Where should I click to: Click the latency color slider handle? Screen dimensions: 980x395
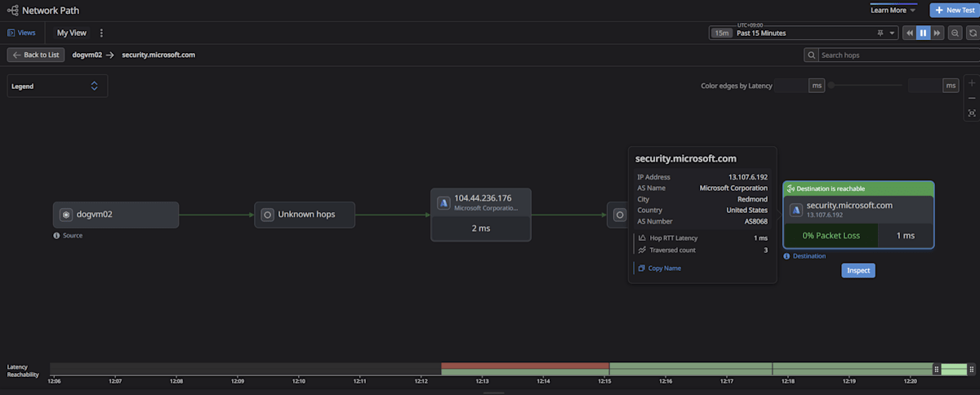tap(830, 85)
